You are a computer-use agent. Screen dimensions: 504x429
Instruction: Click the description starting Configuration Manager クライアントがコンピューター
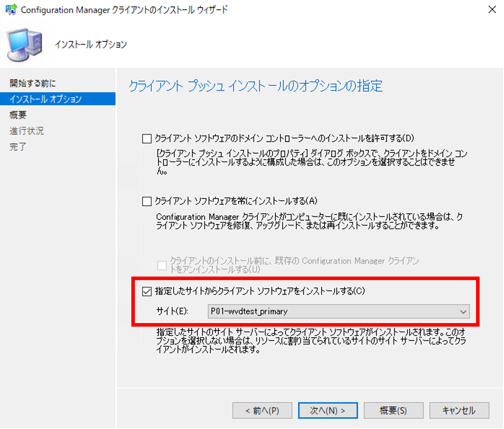coord(309,221)
